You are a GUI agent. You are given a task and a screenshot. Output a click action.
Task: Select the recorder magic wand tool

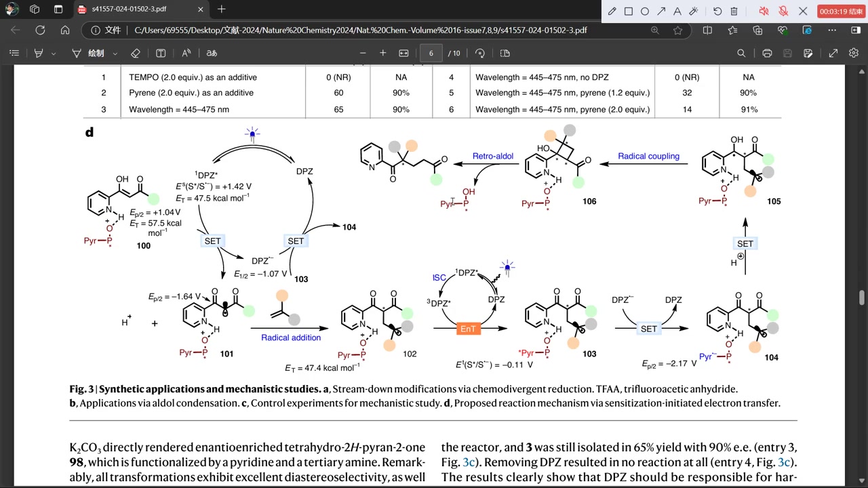[694, 12]
